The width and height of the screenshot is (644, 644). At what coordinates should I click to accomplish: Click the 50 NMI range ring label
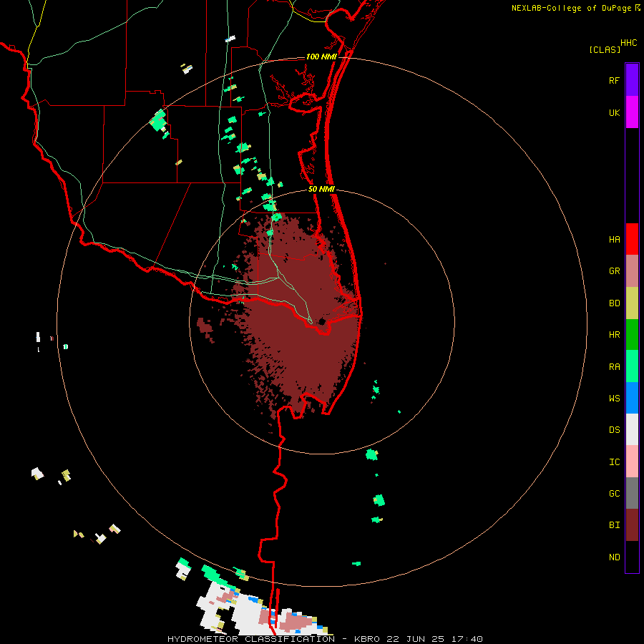tap(321, 189)
